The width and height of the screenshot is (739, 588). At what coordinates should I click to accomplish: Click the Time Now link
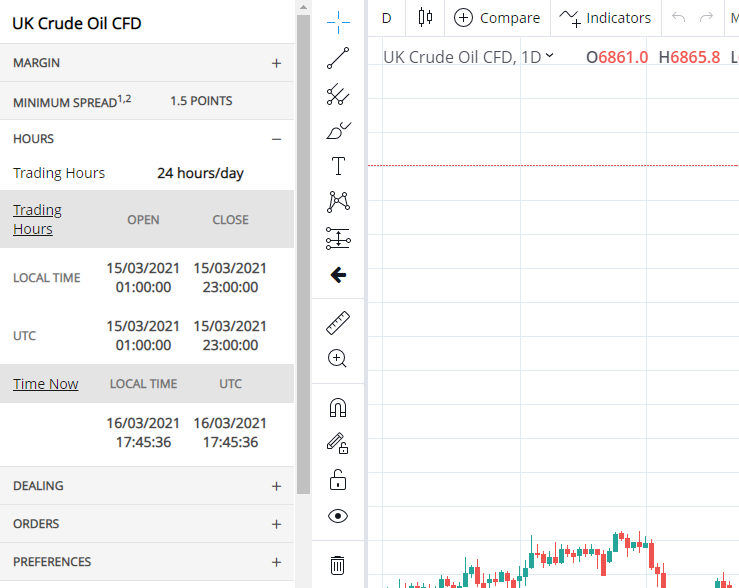[x=45, y=384]
